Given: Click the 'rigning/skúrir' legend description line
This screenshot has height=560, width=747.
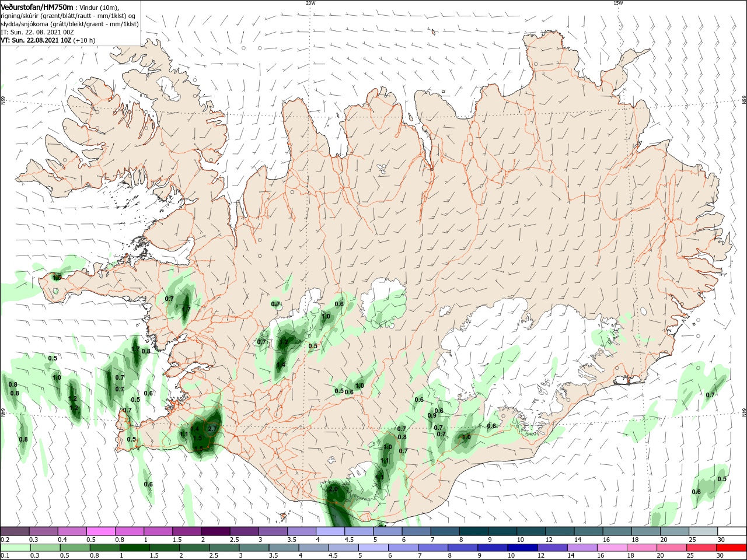Looking at the screenshot, I should pos(68,16).
